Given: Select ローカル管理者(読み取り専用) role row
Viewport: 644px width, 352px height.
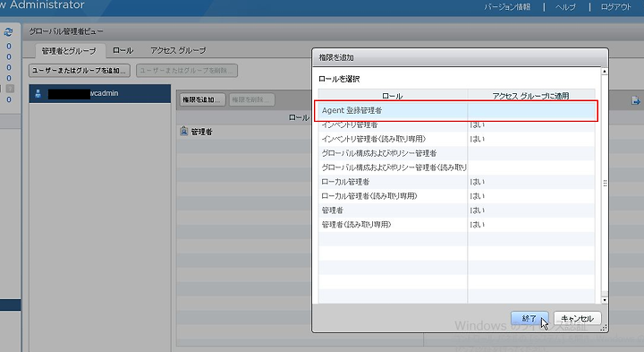Looking at the screenshot, I should tap(456, 196).
